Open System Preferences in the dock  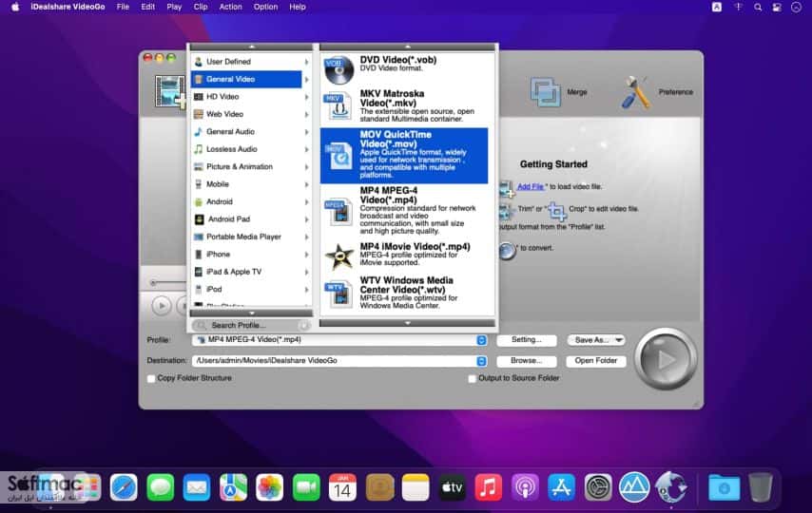click(x=598, y=487)
